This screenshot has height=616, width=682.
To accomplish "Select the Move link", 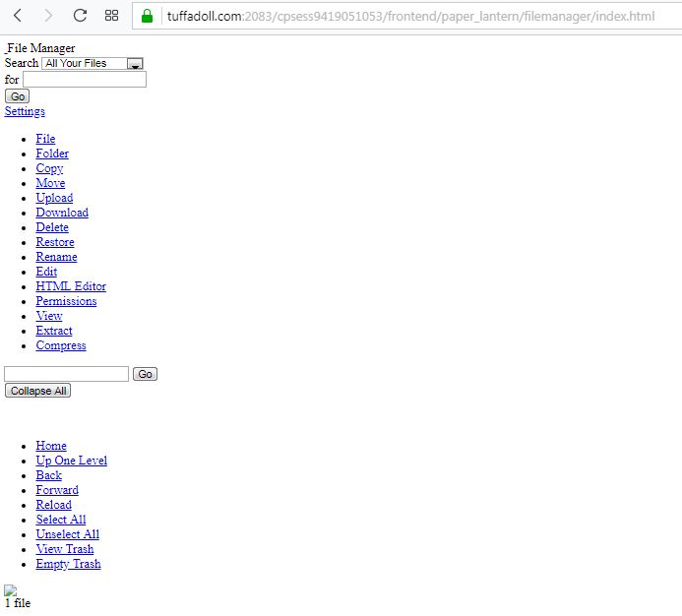I will pos(50,183).
